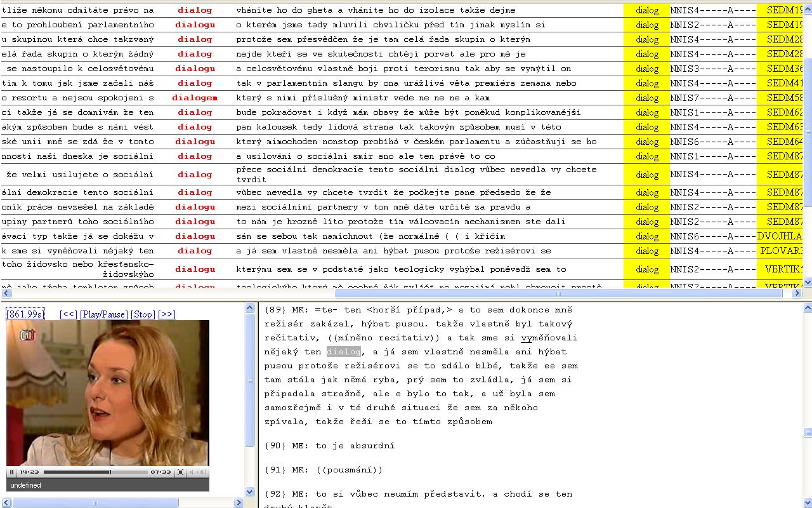Viewport: 812px width, 508px height.
Task: Click left context 'že velmi usilujete o sociální'
Action: (80, 175)
